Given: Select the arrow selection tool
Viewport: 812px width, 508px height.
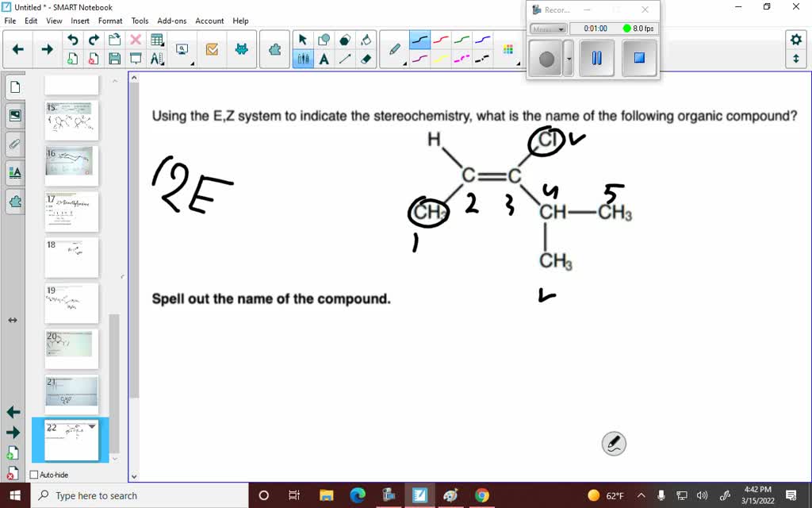Looking at the screenshot, I should pos(303,40).
